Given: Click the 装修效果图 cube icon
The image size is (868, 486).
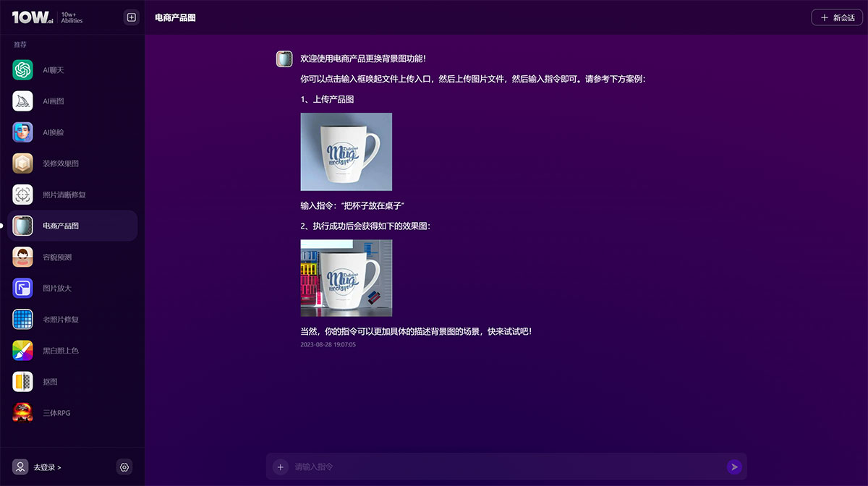Looking at the screenshot, I should coord(22,163).
